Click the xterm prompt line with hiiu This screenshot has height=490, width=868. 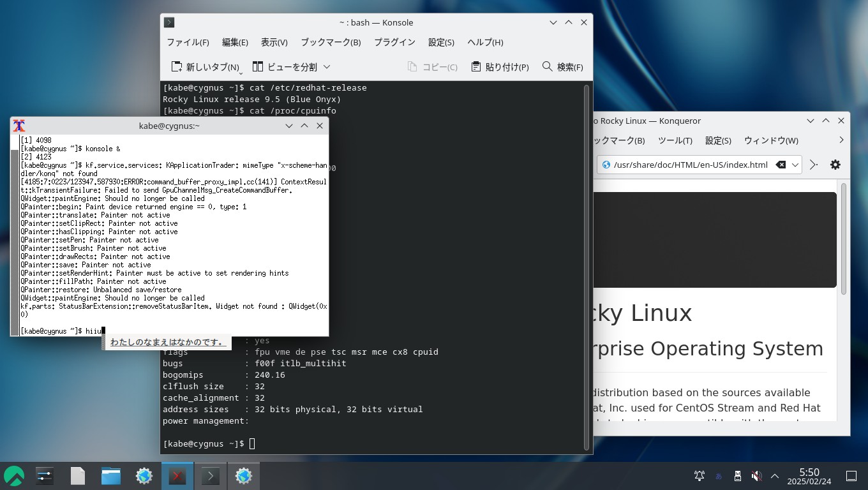62,330
